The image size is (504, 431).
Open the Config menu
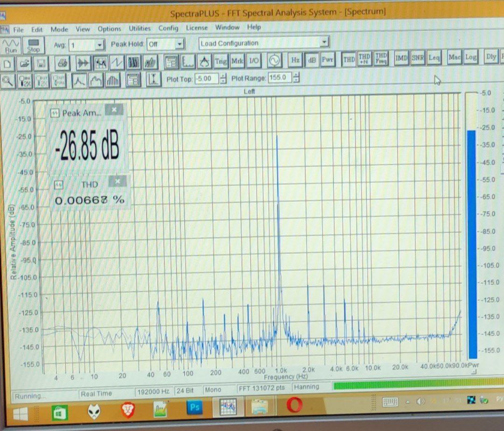[x=168, y=28]
